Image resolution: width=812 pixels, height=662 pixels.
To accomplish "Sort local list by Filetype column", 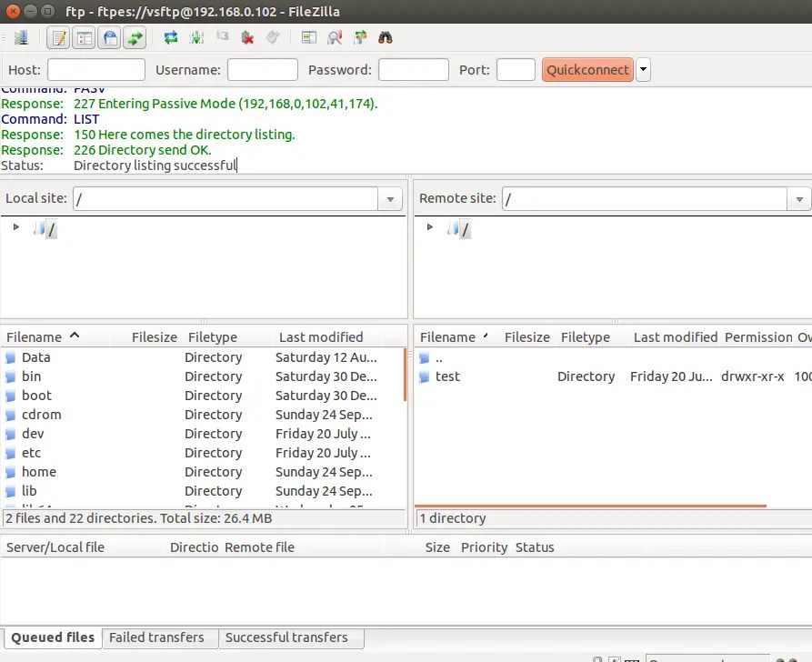I will [x=213, y=337].
